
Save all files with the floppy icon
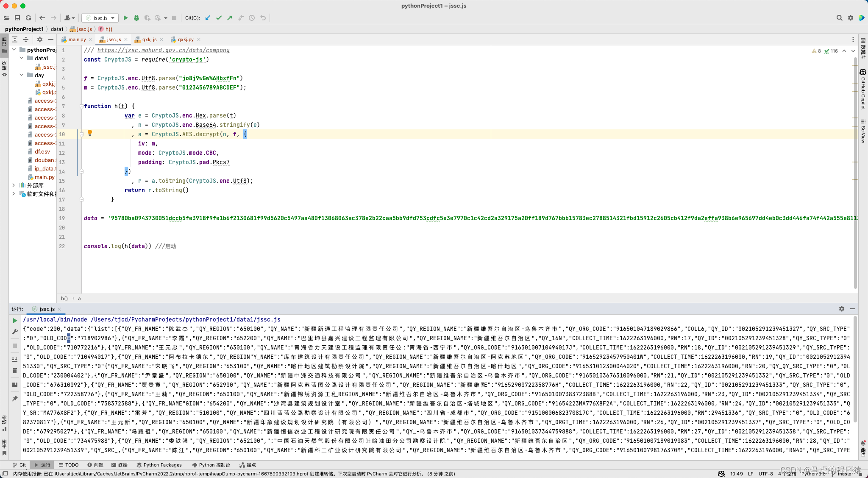[17, 18]
